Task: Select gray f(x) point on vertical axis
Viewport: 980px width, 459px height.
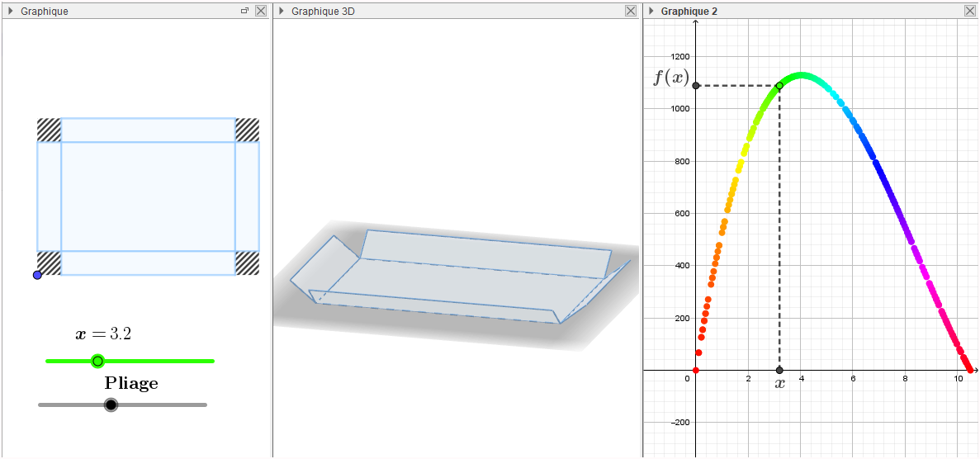Action: tap(696, 86)
